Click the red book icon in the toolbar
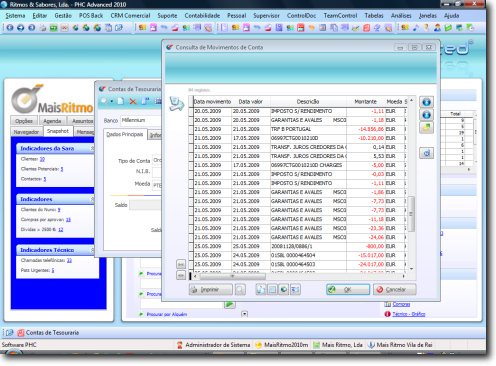 pos(366,28)
